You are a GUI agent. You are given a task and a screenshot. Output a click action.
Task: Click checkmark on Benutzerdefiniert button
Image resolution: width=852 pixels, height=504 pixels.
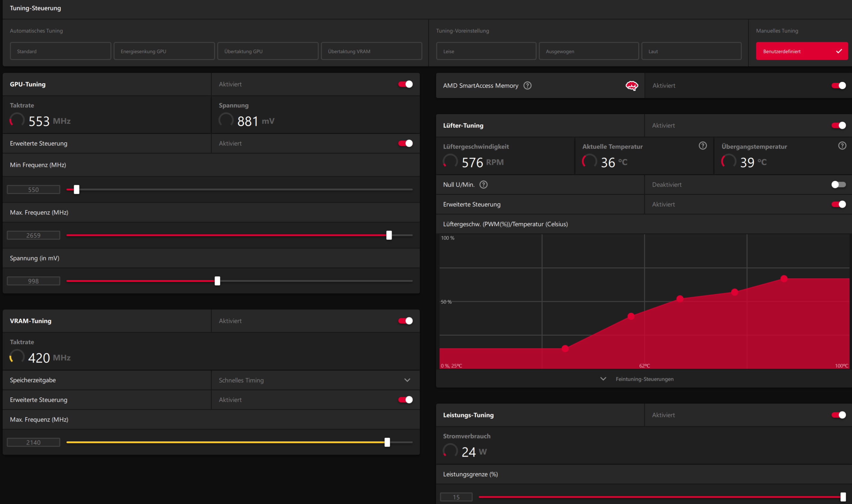tap(839, 51)
